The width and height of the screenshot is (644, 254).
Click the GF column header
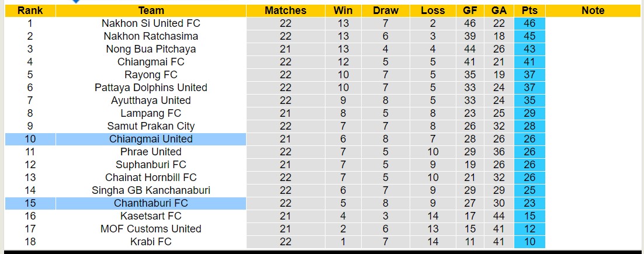[x=470, y=11]
